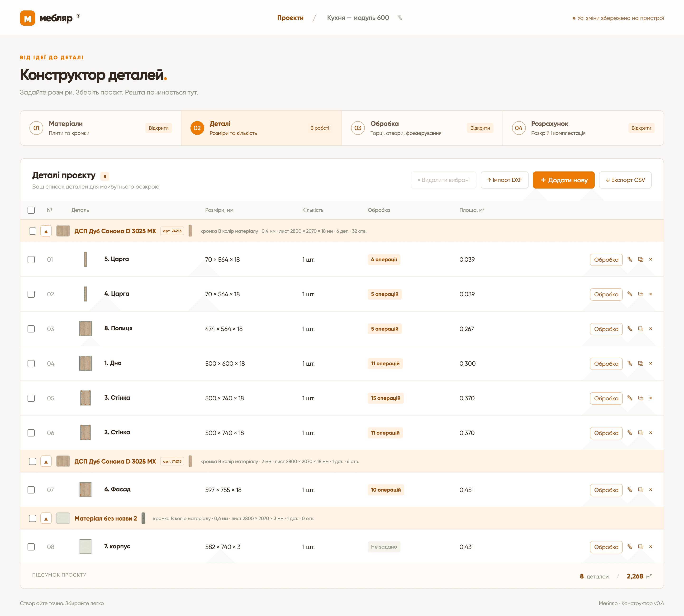The width and height of the screenshot is (684, 616).
Task: Click Видалити вибрані button
Action: [x=443, y=180]
